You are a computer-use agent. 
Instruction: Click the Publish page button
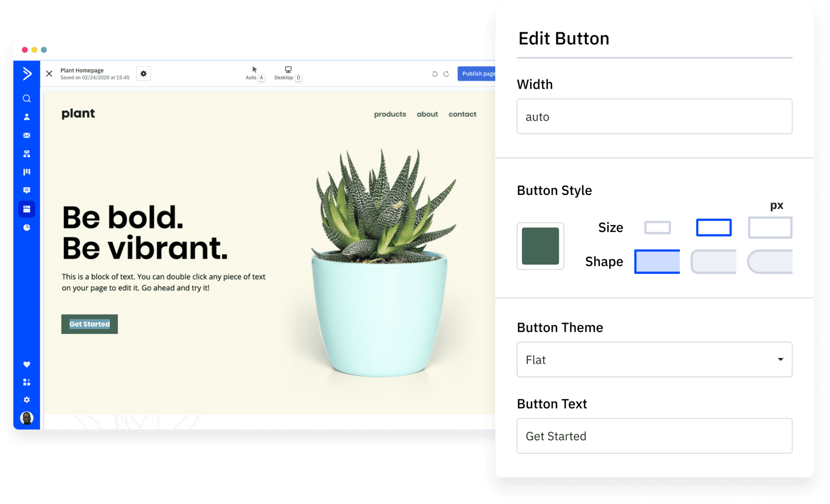tap(477, 74)
